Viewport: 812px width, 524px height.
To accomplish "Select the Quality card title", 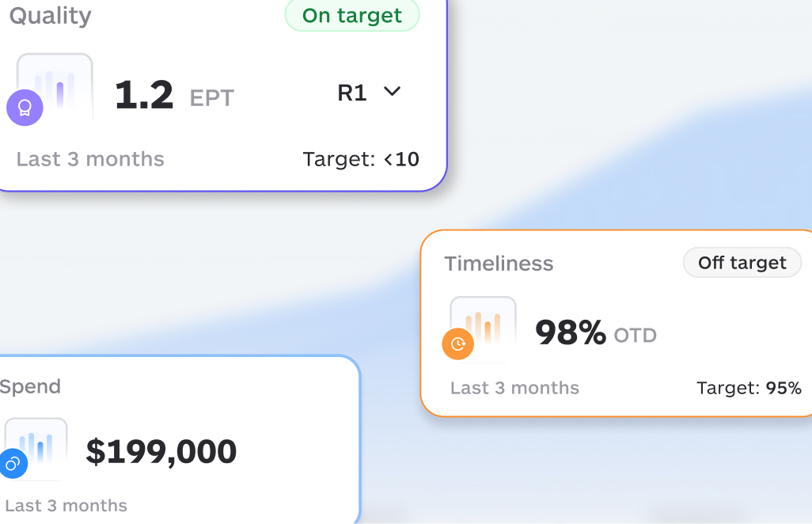I will (50, 16).
